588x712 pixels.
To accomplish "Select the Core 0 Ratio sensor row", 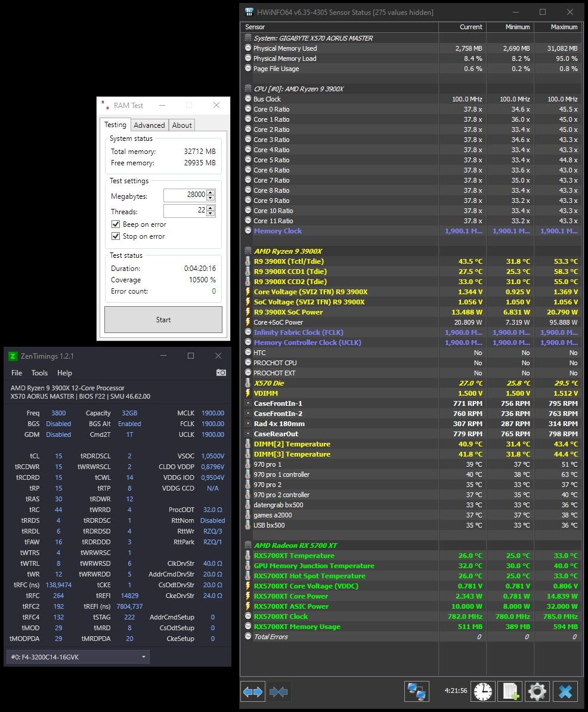I will coord(411,109).
